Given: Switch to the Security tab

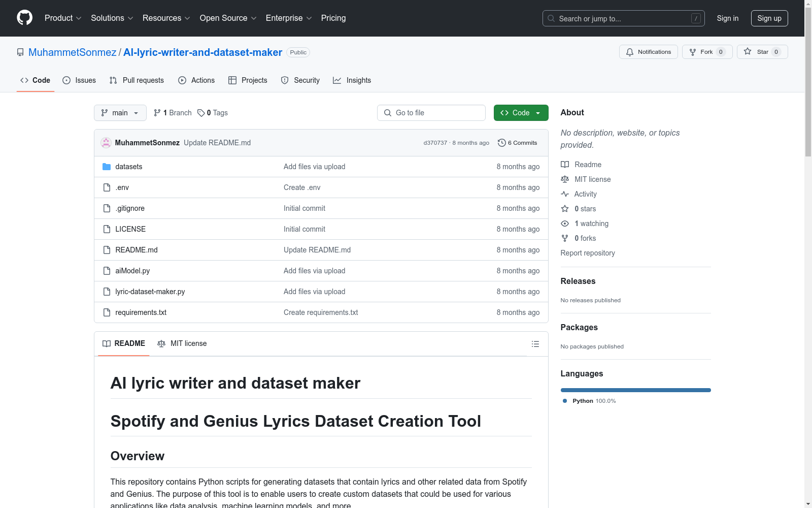Looking at the screenshot, I should tap(300, 80).
